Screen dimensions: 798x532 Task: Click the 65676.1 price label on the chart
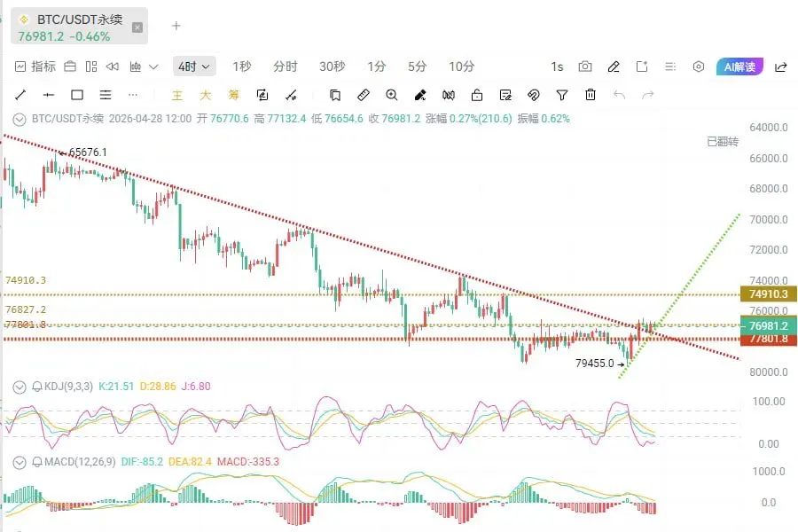click(88, 153)
